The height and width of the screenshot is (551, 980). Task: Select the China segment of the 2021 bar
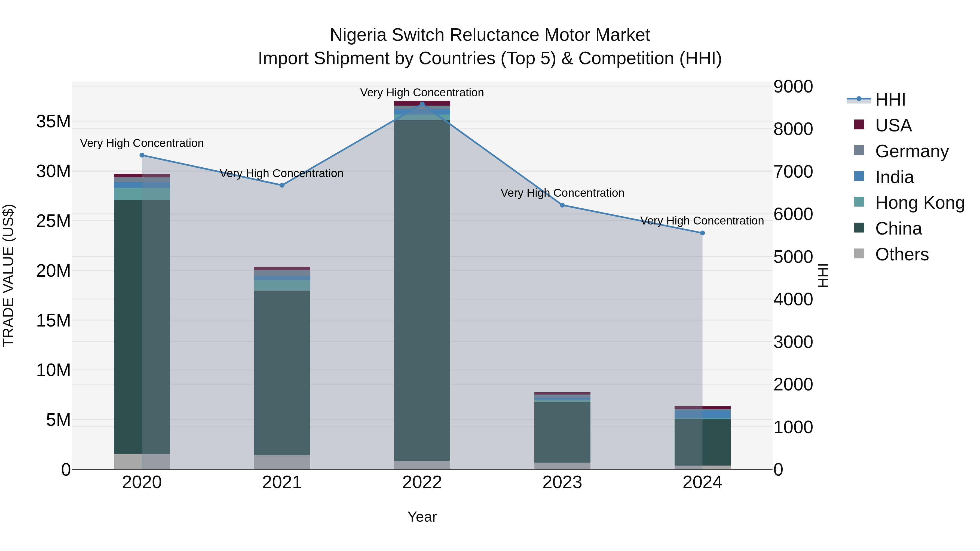282,373
